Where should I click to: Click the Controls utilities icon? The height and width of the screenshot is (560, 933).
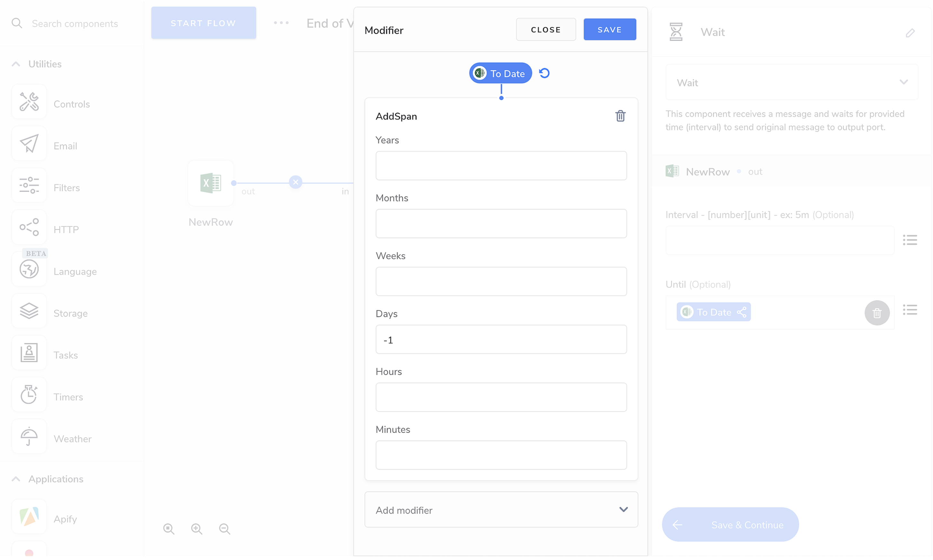[29, 102]
